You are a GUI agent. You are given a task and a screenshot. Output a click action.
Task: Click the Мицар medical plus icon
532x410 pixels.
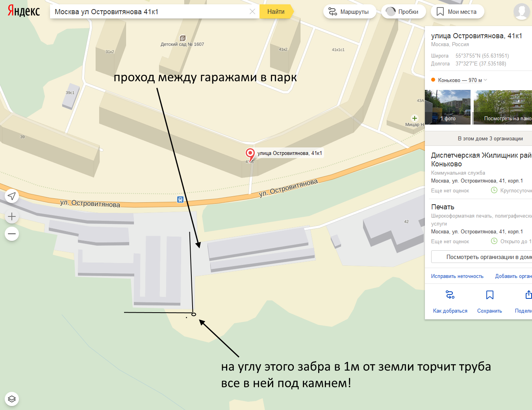(414, 118)
